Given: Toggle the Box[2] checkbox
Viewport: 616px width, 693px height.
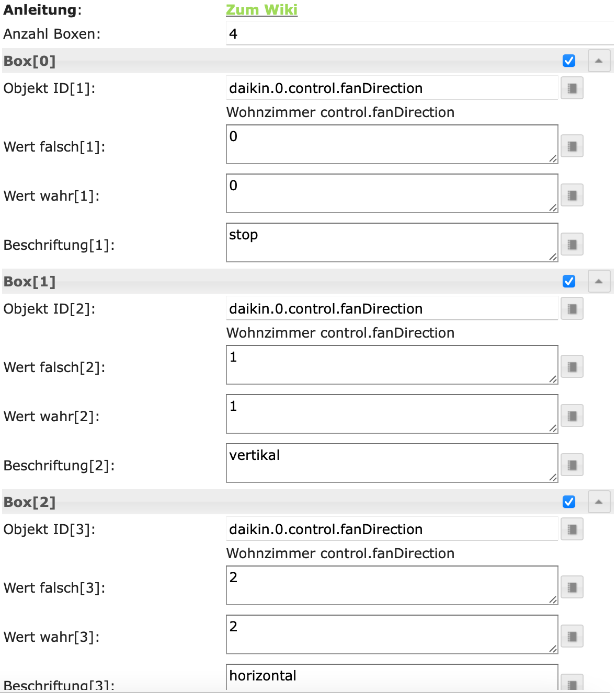Looking at the screenshot, I should [569, 502].
